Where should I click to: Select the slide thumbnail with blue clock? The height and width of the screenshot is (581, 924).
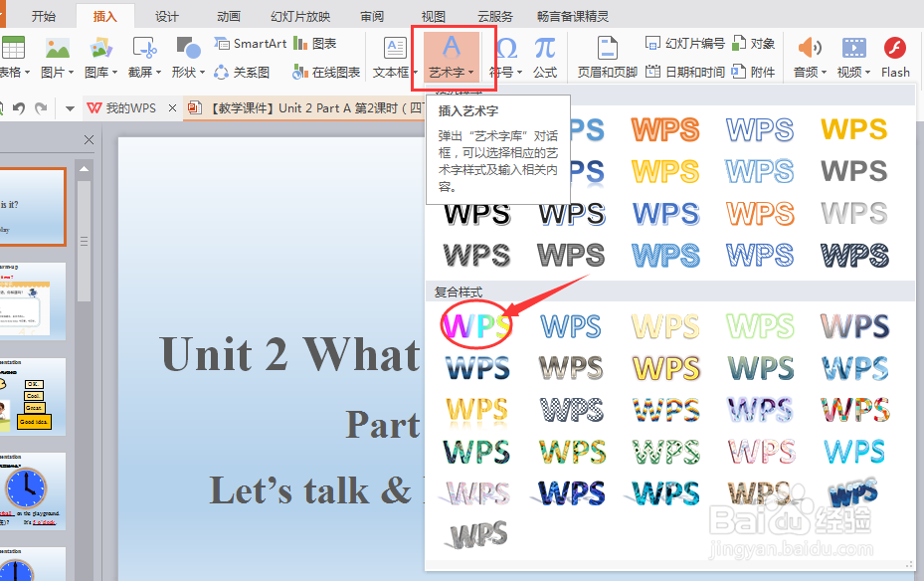click(x=33, y=491)
